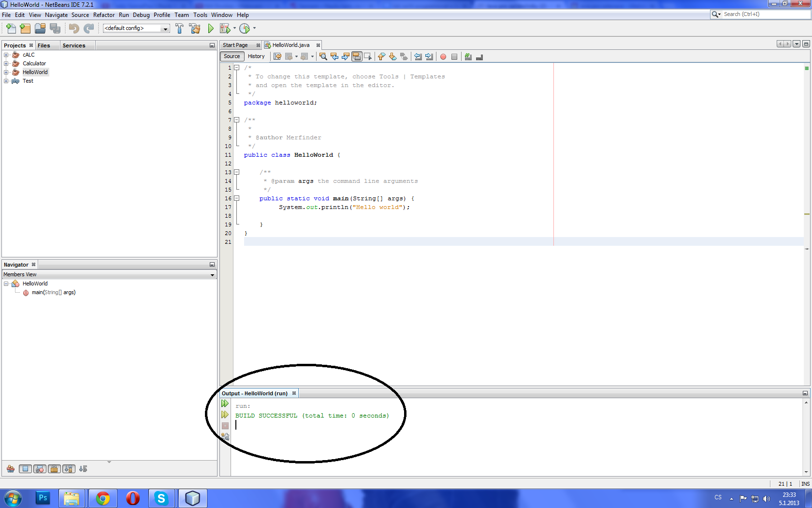Open Output panel Ant settings wrench icon

(x=225, y=437)
